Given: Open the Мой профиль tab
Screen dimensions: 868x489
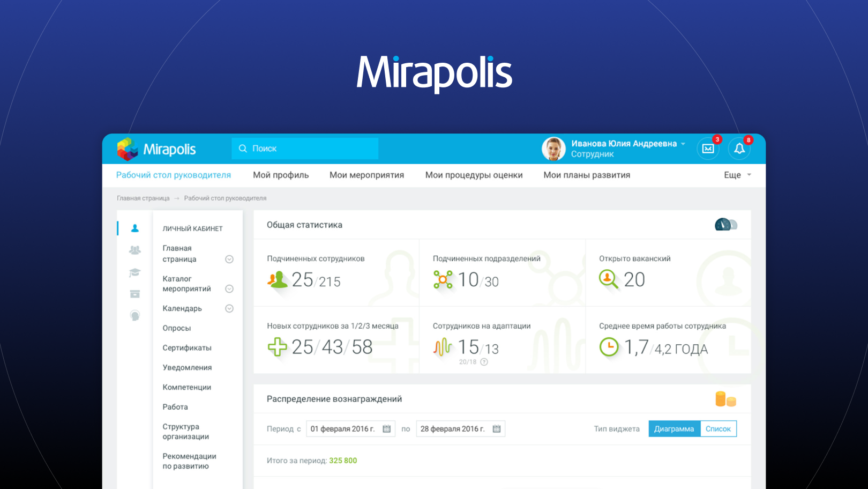Looking at the screenshot, I should [281, 175].
